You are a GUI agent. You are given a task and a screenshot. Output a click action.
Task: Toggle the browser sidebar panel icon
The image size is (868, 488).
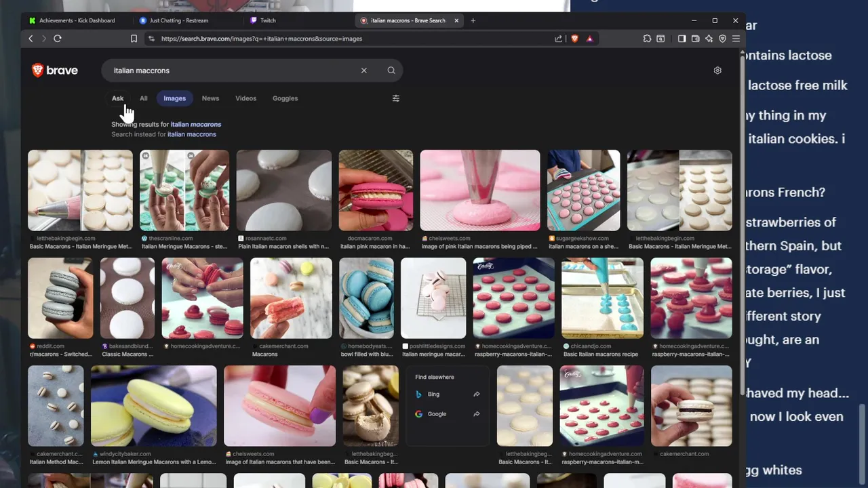pyautogui.click(x=682, y=39)
